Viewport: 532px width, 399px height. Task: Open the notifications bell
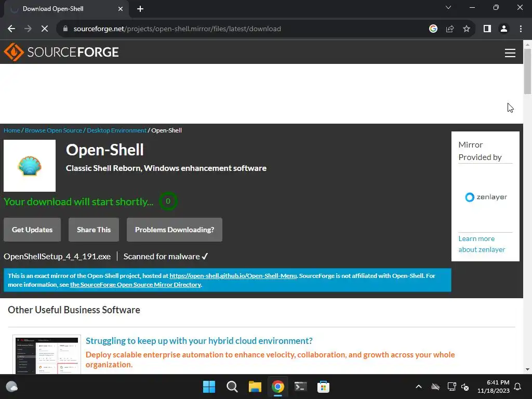coord(518,387)
